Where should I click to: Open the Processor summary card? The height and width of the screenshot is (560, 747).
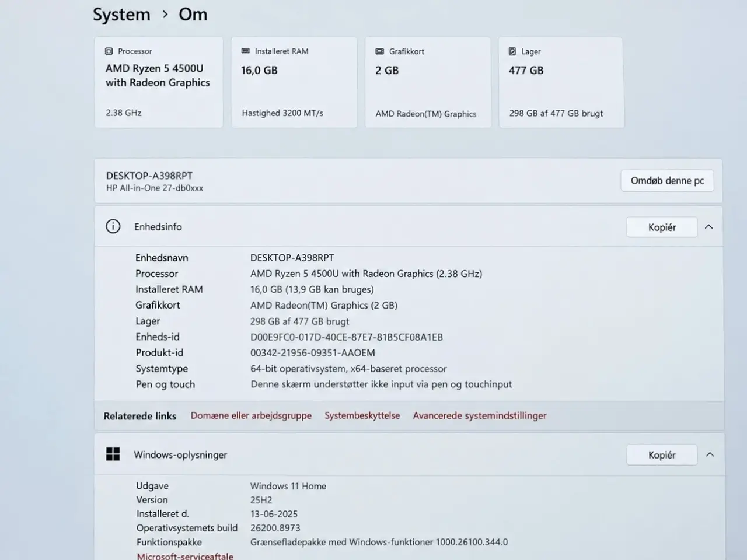159,82
